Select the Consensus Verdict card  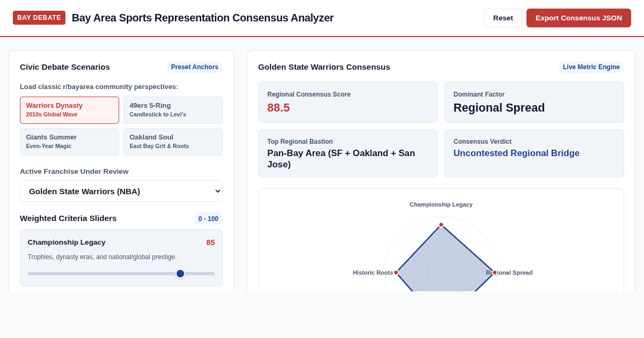[x=534, y=153]
